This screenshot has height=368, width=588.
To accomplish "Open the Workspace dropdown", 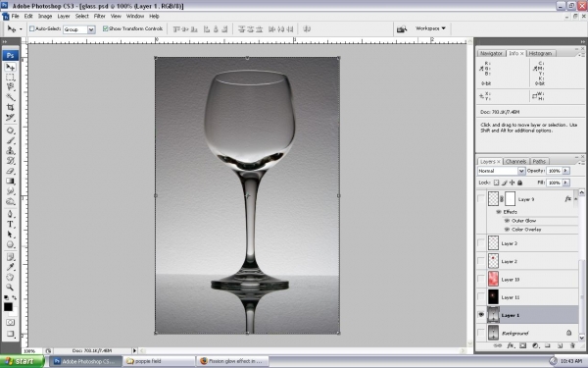I will click(x=430, y=28).
